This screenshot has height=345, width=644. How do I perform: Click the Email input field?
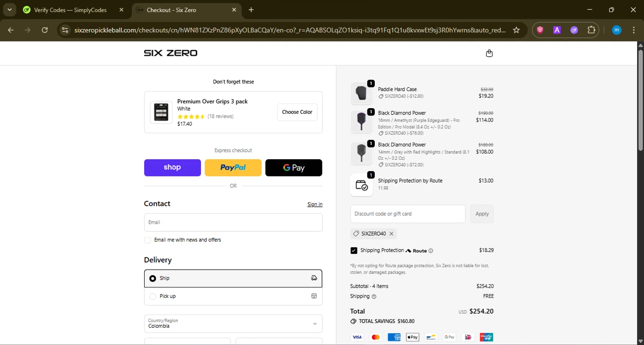point(233,222)
